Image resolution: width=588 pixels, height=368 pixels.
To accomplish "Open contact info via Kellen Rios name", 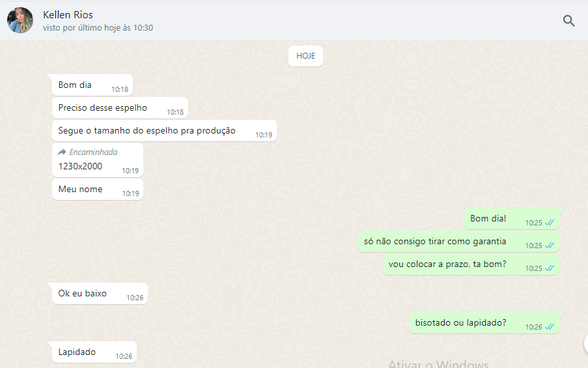I will (68, 14).
